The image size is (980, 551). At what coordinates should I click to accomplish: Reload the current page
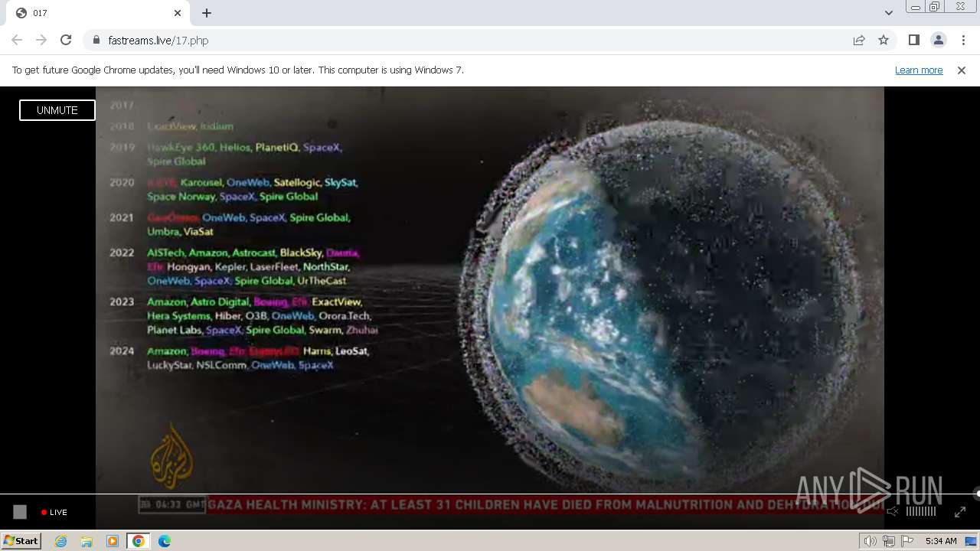tap(66, 40)
